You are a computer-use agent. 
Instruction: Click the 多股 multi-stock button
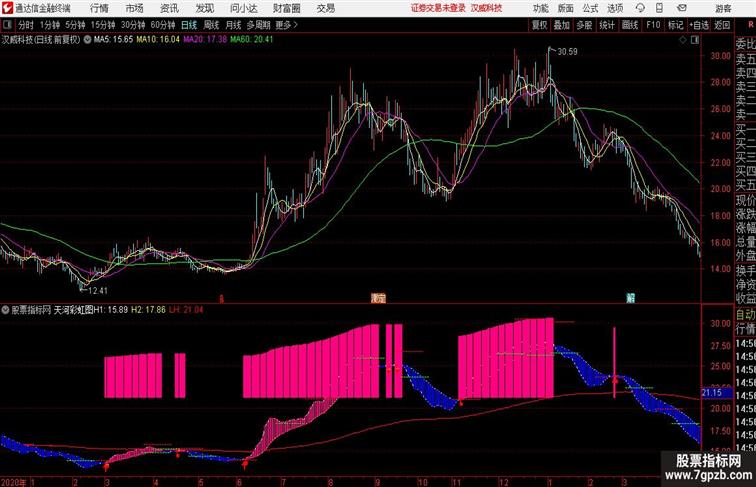[584, 25]
